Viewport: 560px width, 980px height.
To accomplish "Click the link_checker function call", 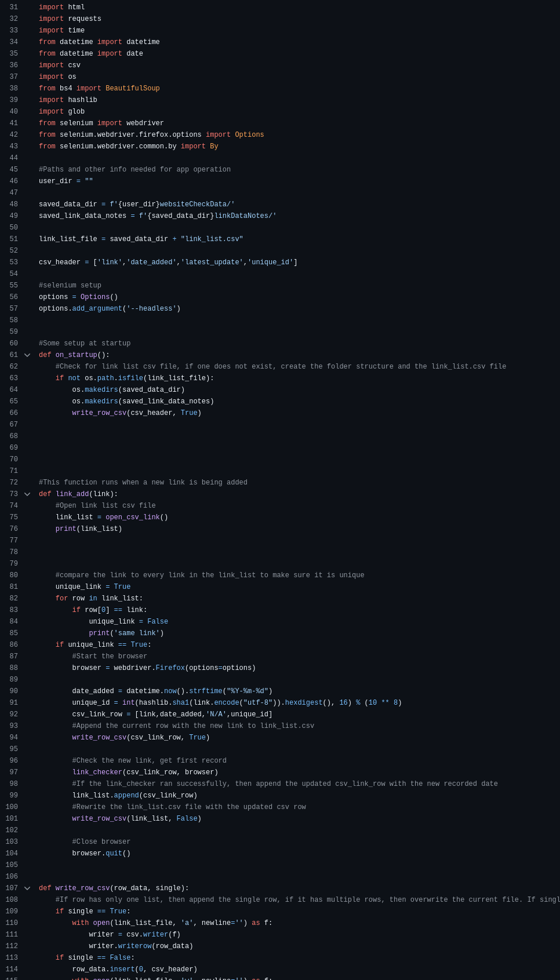I will click(97, 773).
